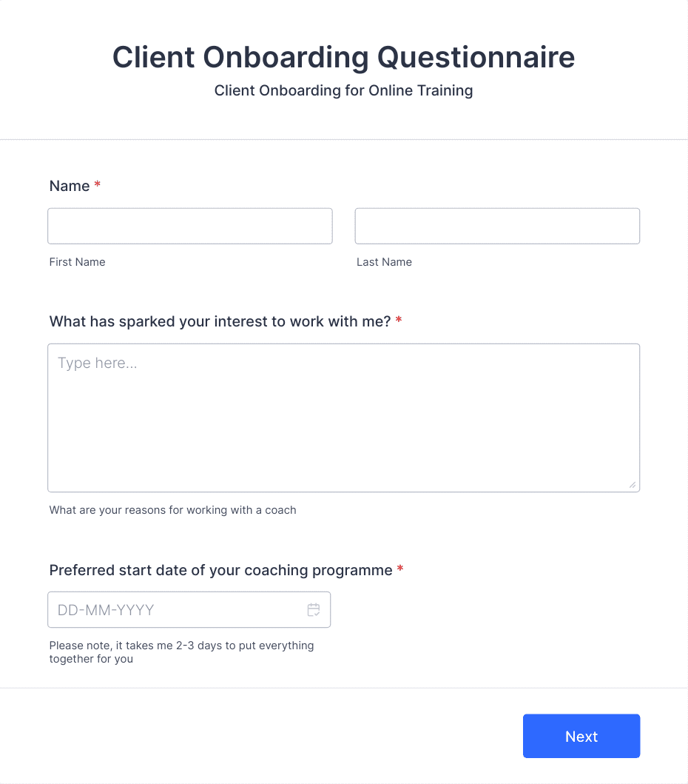The image size is (688, 784).
Task: Click the 'Preferred start date' question label
Action: [220, 570]
